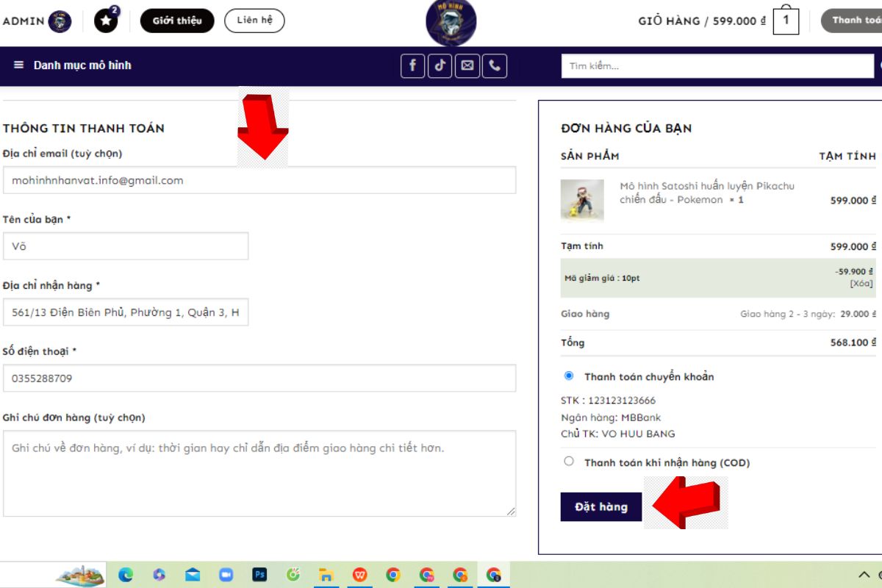Screen dimensions: 882x588
Task: Open the Giới thiệu page
Action: (x=177, y=21)
